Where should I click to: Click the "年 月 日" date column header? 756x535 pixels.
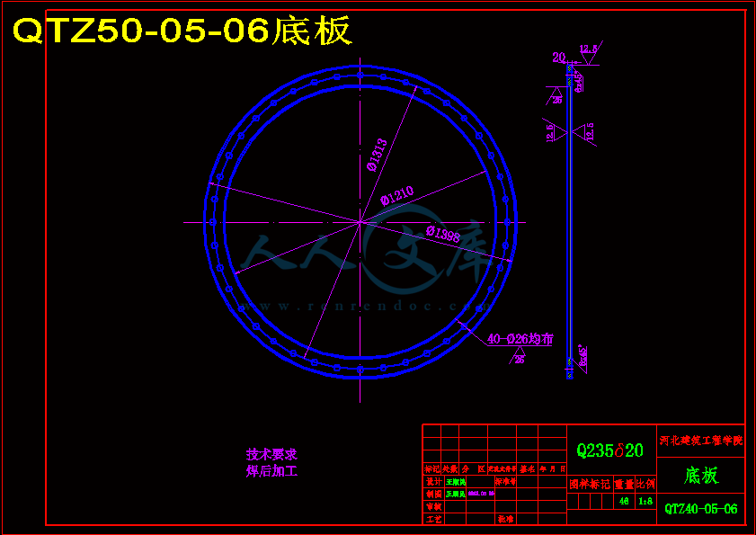pyautogui.click(x=553, y=468)
